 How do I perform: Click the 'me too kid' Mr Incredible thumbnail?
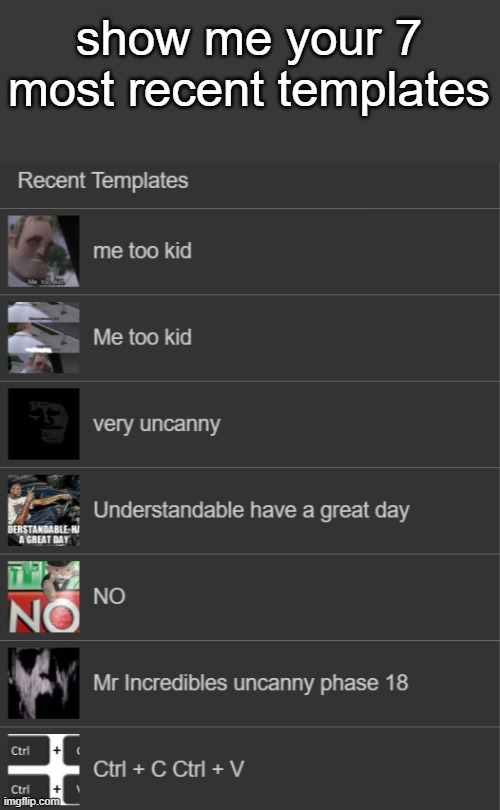click(43, 251)
